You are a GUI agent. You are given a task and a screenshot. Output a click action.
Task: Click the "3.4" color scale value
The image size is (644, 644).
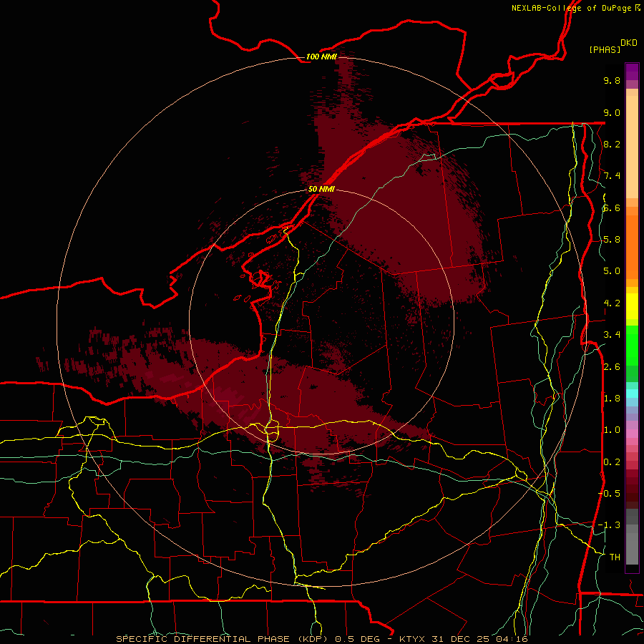coord(612,334)
